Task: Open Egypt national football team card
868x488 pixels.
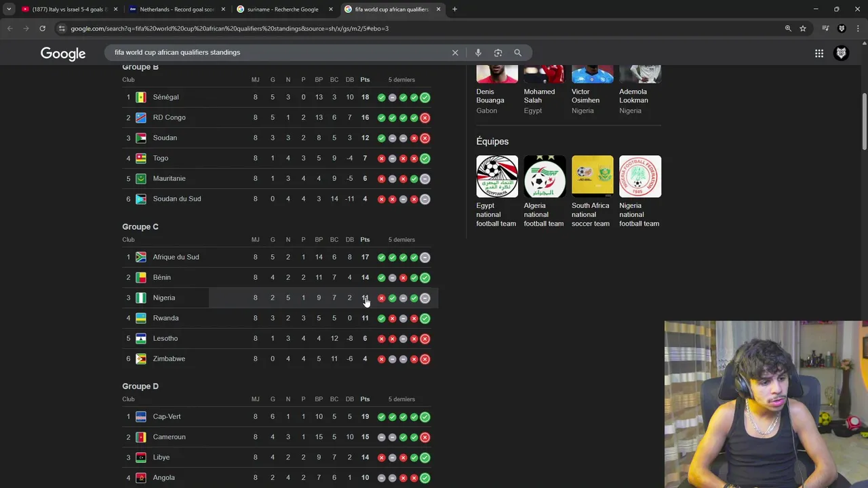Action: coord(496,192)
